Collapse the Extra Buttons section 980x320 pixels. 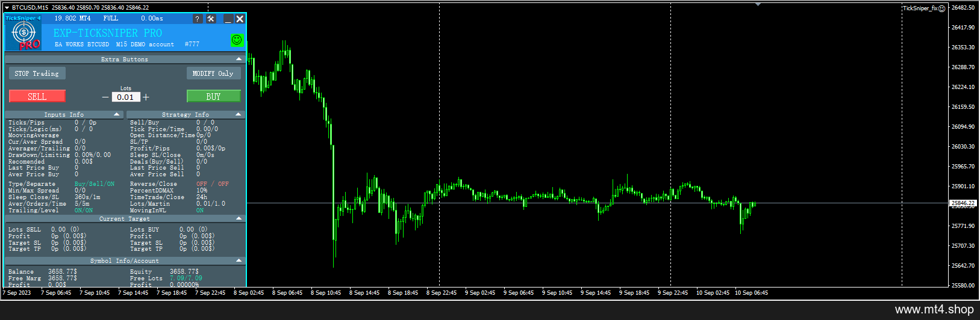[239, 59]
